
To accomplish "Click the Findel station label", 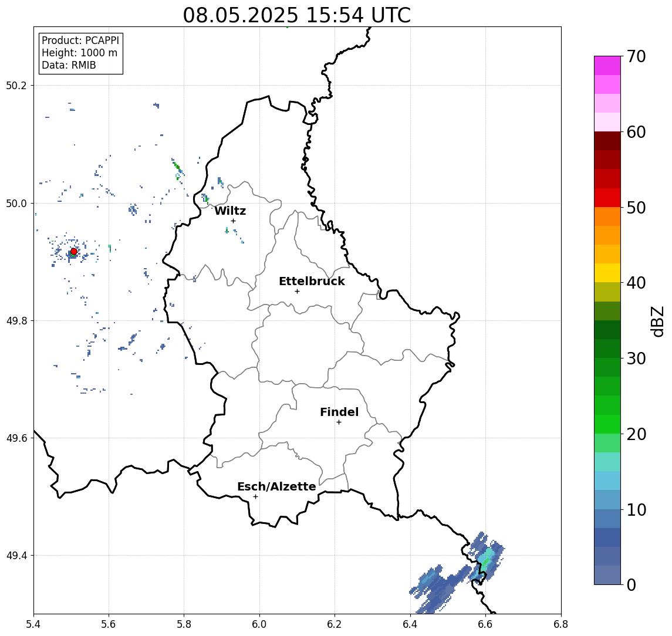I will (x=339, y=412).
